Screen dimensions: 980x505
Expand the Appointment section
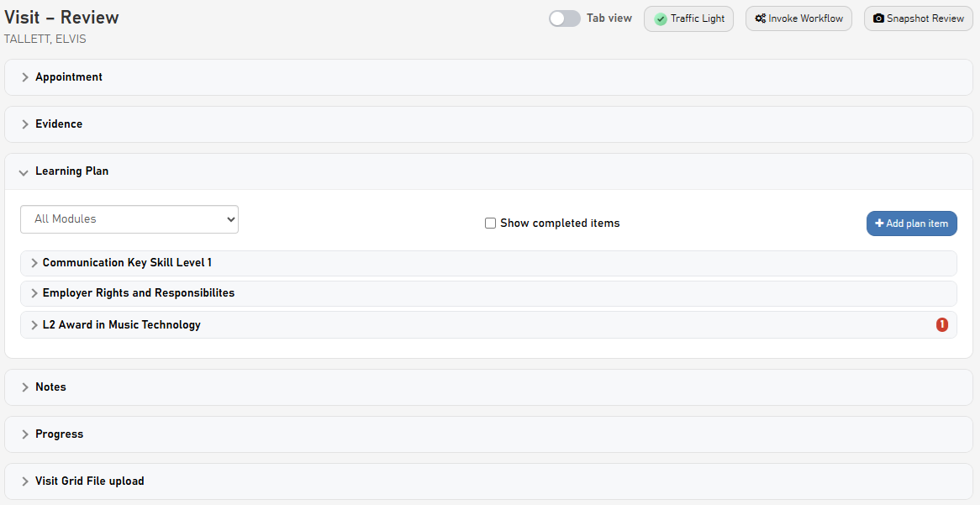pos(489,77)
